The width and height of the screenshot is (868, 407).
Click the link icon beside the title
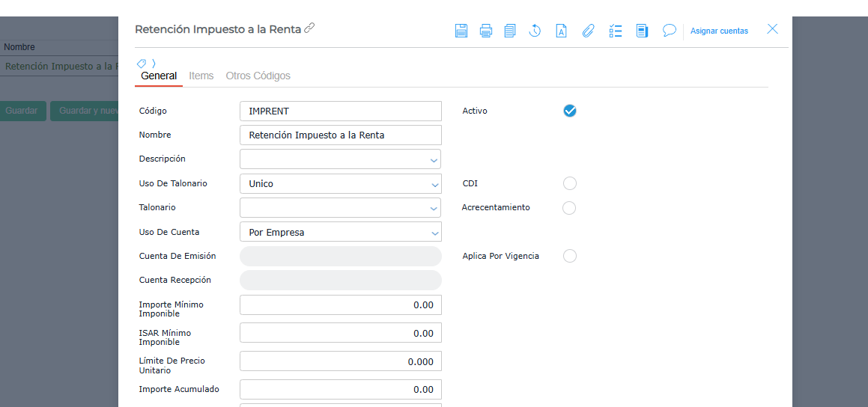click(309, 28)
